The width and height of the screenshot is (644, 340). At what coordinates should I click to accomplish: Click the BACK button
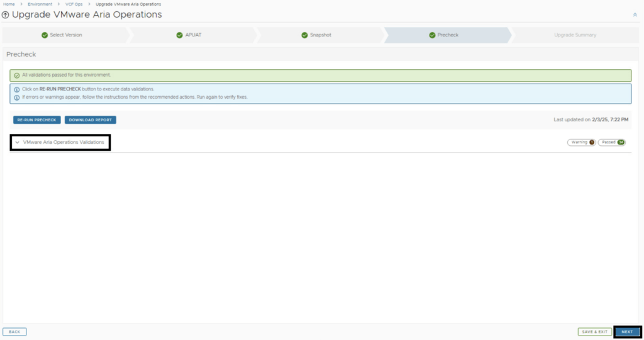click(14, 332)
